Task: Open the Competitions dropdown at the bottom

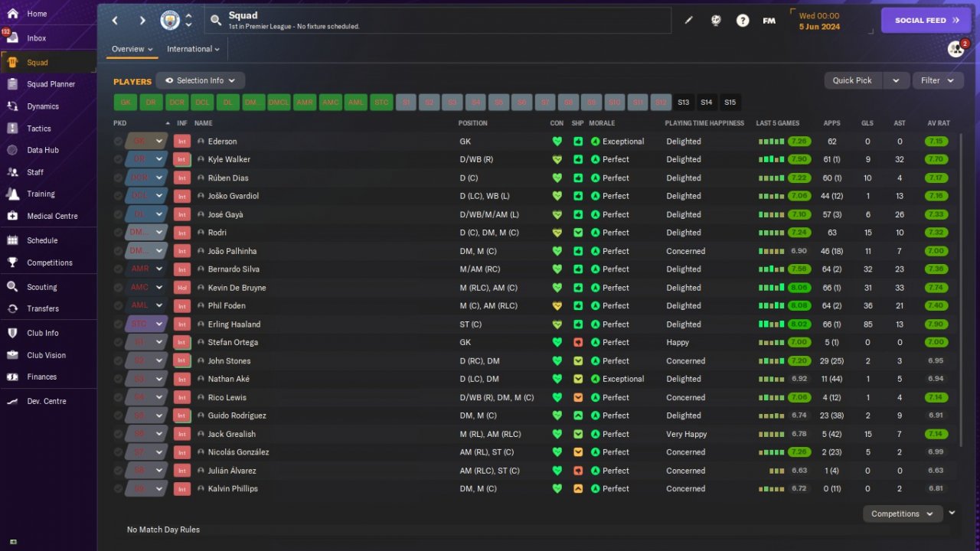Action: click(x=903, y=514)
